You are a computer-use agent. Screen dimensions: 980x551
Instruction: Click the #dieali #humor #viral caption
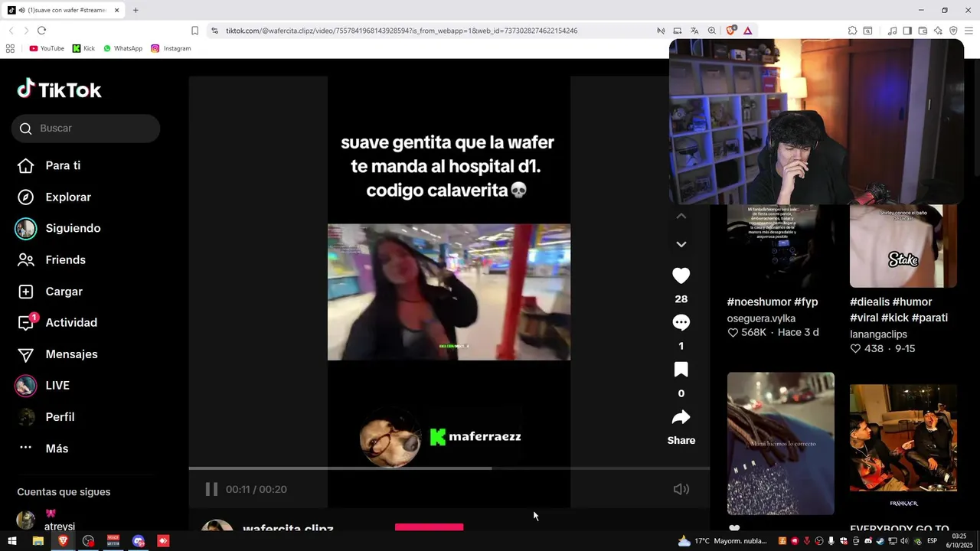tap(899, 310)
